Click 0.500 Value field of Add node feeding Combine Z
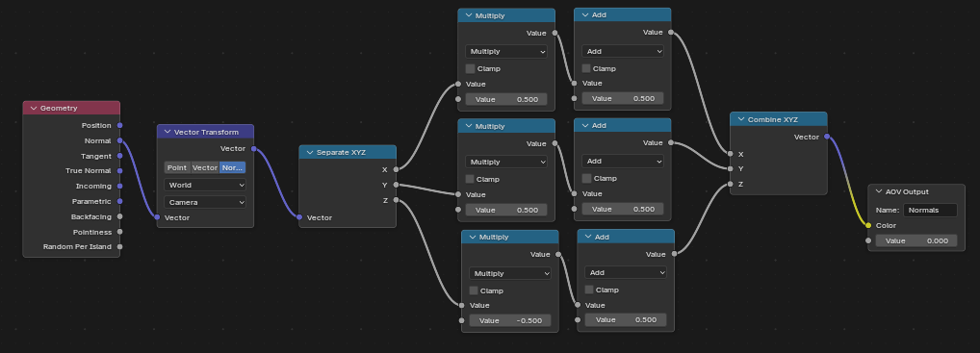This screenshot has height=353, width=980. (626, 320)
